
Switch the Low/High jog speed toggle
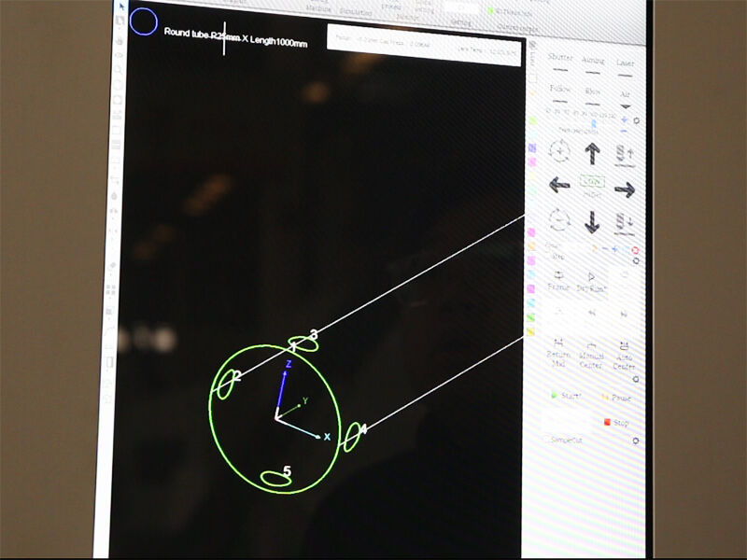[592, 182]
